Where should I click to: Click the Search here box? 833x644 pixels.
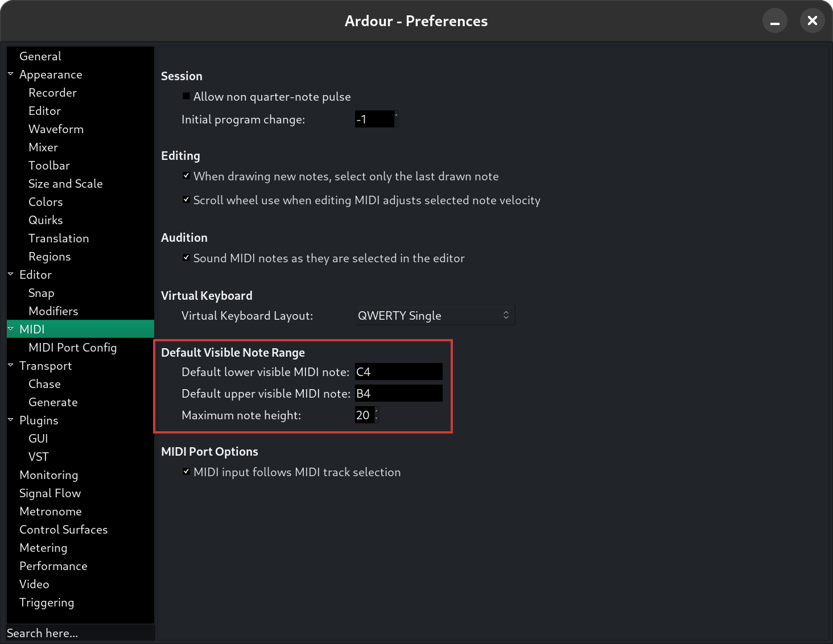80,633
